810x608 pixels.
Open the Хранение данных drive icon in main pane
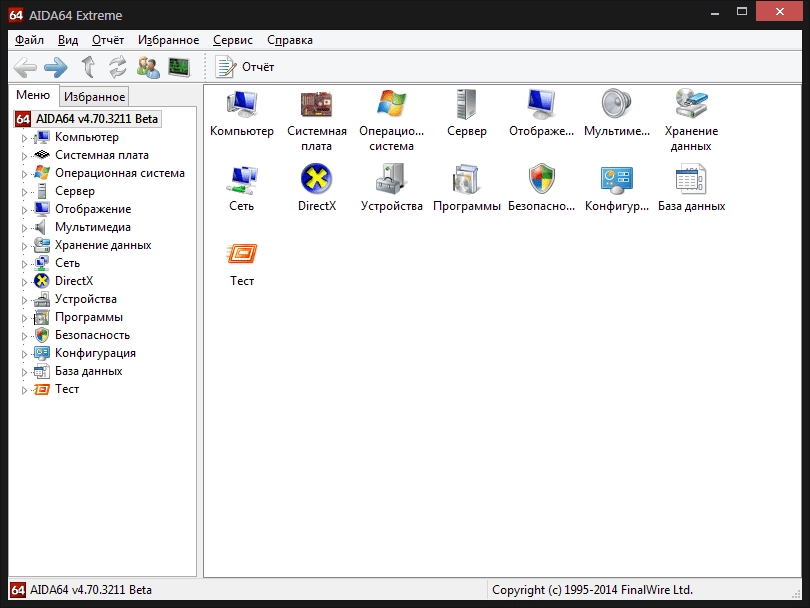(x=691, y=120)
